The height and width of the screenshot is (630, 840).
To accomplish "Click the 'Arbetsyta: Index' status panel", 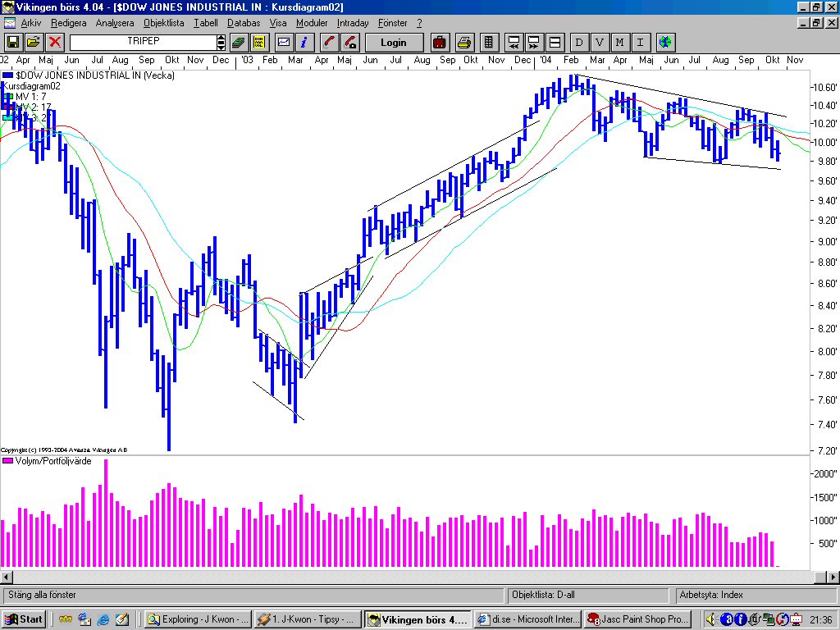I will point(755,596).
